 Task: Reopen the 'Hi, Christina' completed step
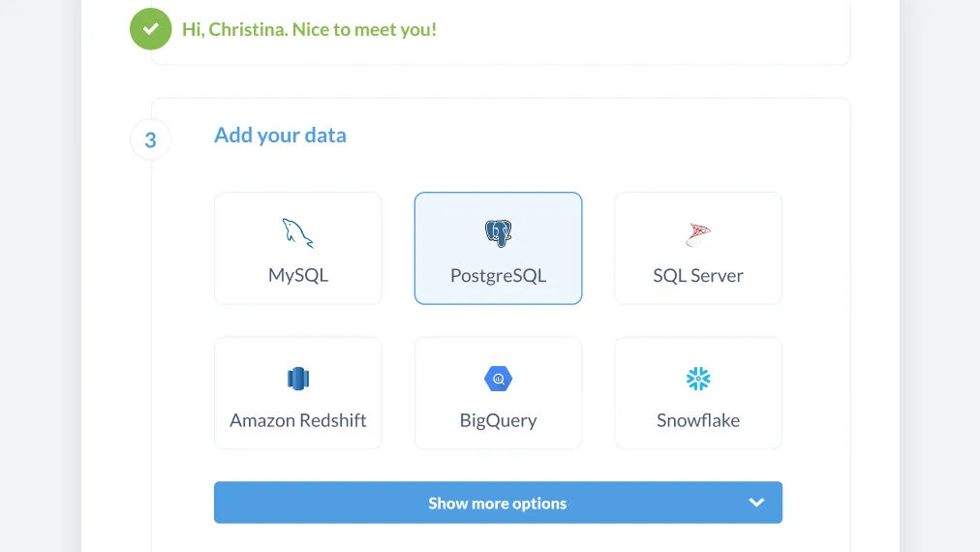coord(309,29)
